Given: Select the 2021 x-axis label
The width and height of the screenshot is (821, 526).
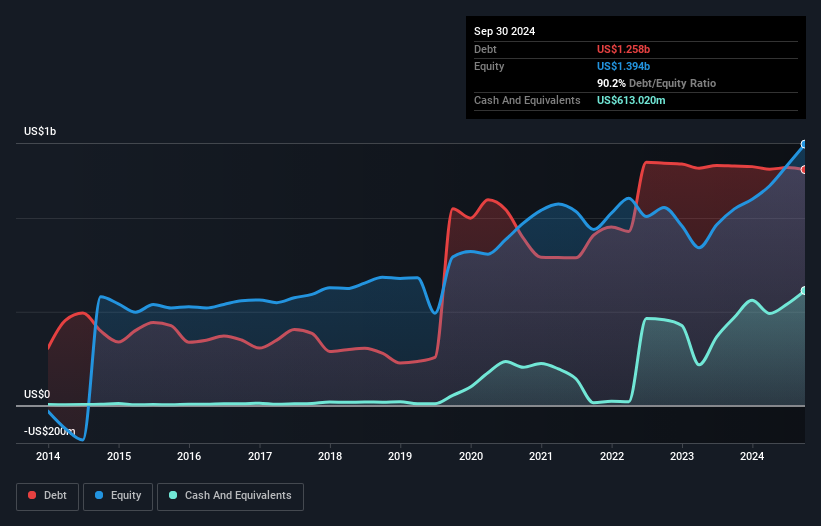Looking at the screenshot, I should point(541,456).
